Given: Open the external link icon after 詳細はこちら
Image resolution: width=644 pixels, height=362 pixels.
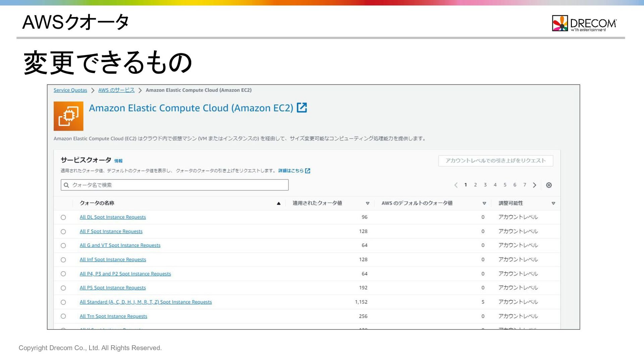Looking at the screenshot, I should pos(308,171).
